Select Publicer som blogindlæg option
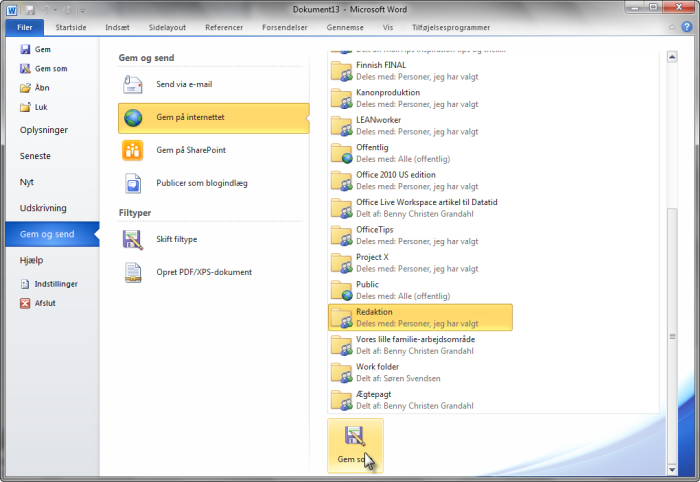 (213, 183)
